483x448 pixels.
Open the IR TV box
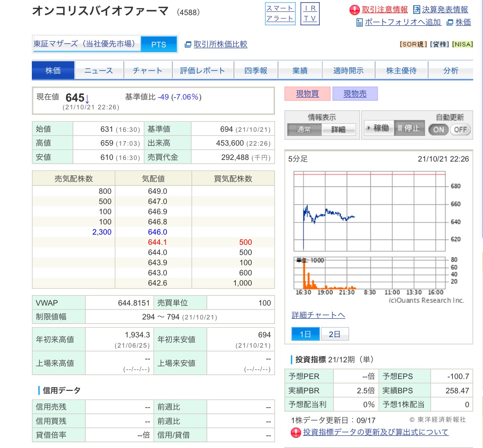[310, 13]
